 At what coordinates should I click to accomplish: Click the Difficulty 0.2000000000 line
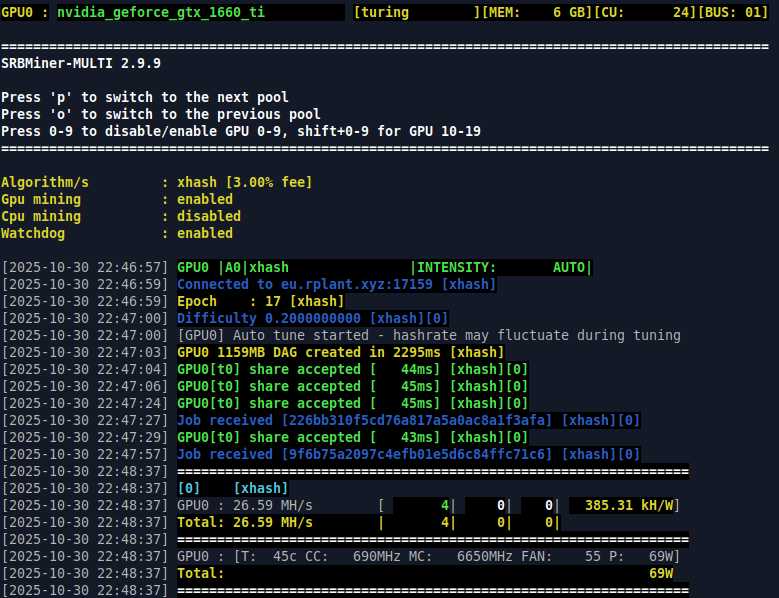coord(312,318)
